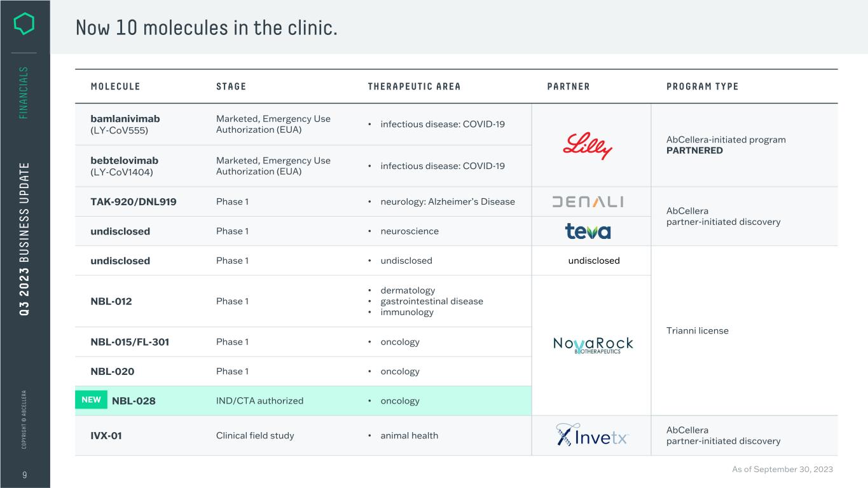Click the TAK-920/DNL919 molecule entry

134,202
